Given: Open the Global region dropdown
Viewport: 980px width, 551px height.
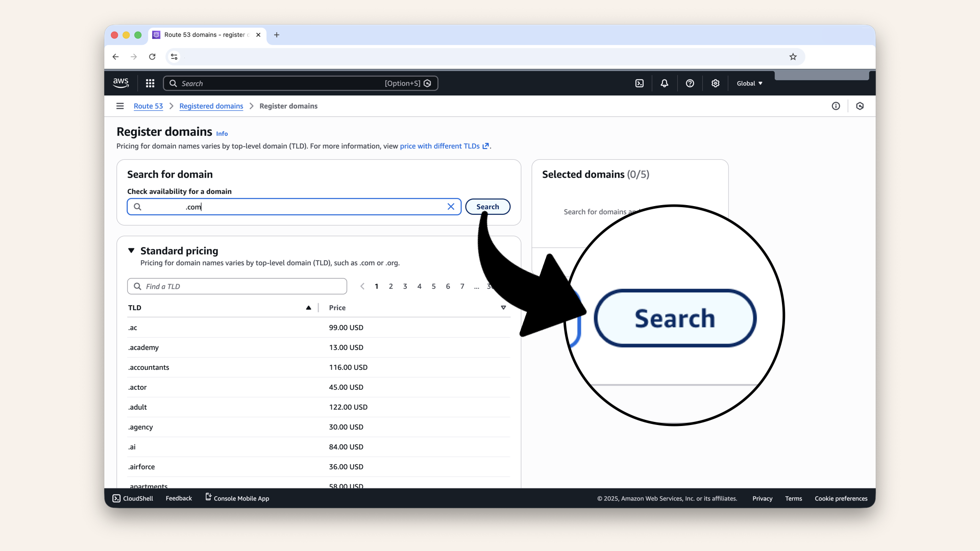Looking at the screenshot, I should click(749, 83).
